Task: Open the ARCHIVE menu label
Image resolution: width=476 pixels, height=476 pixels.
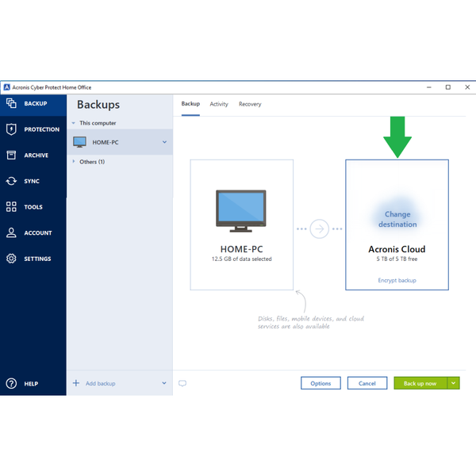Action: coord(36,155)
